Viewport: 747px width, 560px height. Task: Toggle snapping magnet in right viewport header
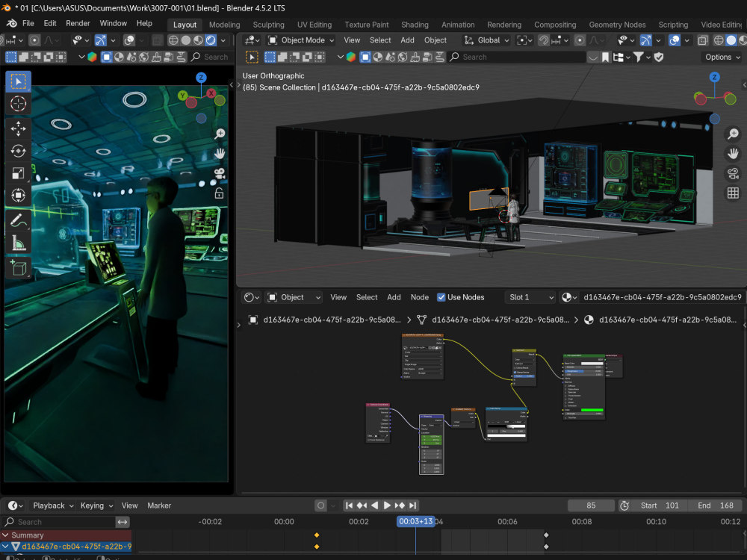(544, 40)
